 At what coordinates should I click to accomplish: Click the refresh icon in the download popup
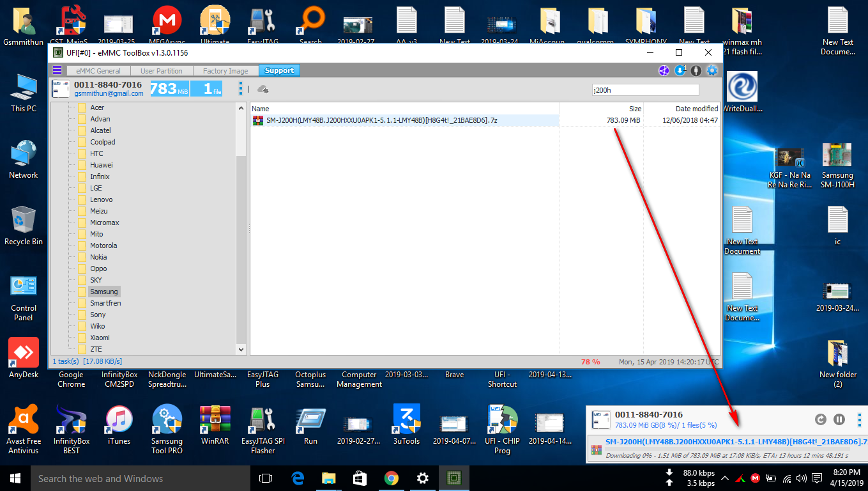[821, 419]
